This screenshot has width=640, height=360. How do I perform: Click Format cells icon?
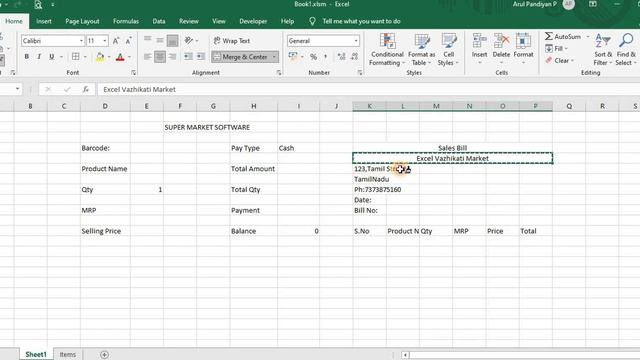[x=523, y=41]
